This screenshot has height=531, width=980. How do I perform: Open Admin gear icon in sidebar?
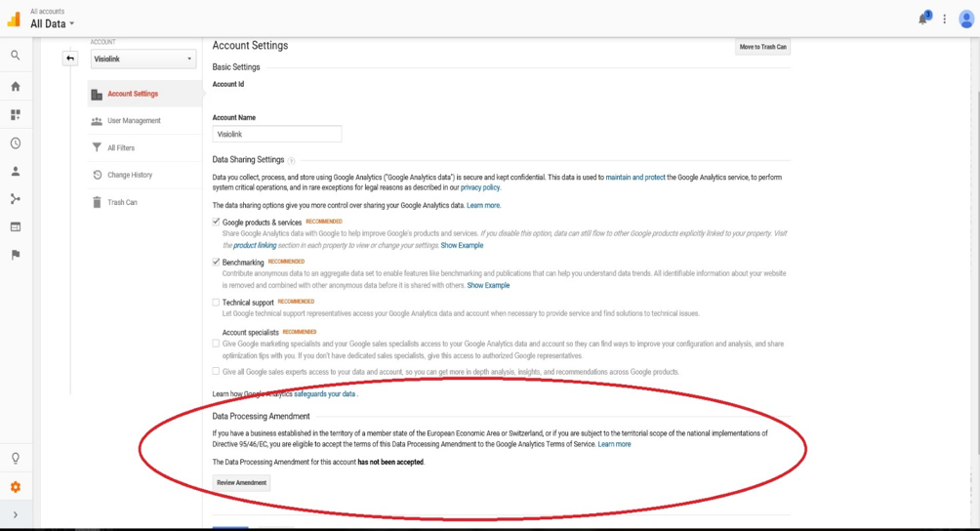point(15,487)
